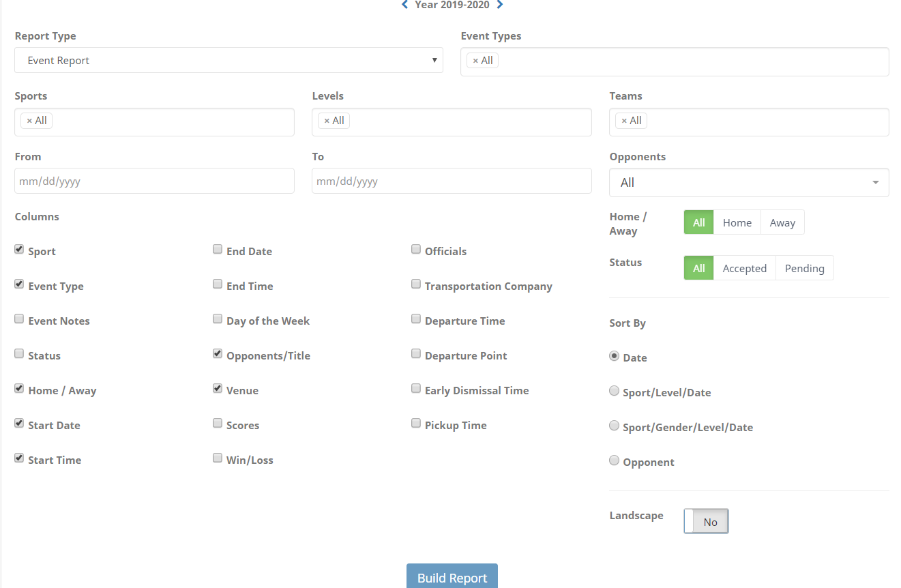Remove the All tag in Sports

pos(29,121)
